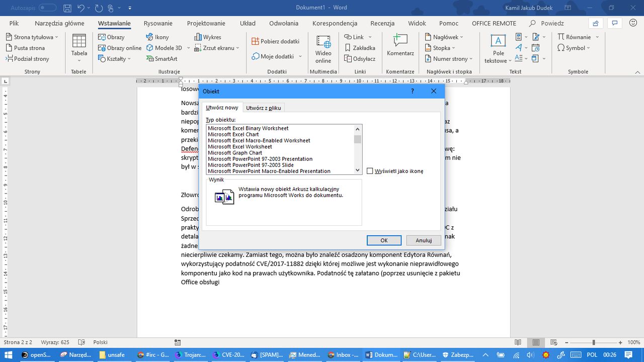Toggle the Autozapis autosave switch
This screenshot has width=644, height=362.
pos(47,8)
